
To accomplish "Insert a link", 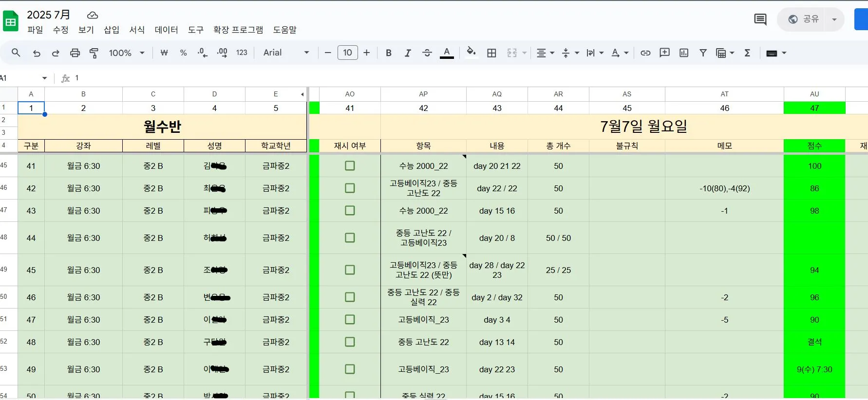I will coord(645,53).
